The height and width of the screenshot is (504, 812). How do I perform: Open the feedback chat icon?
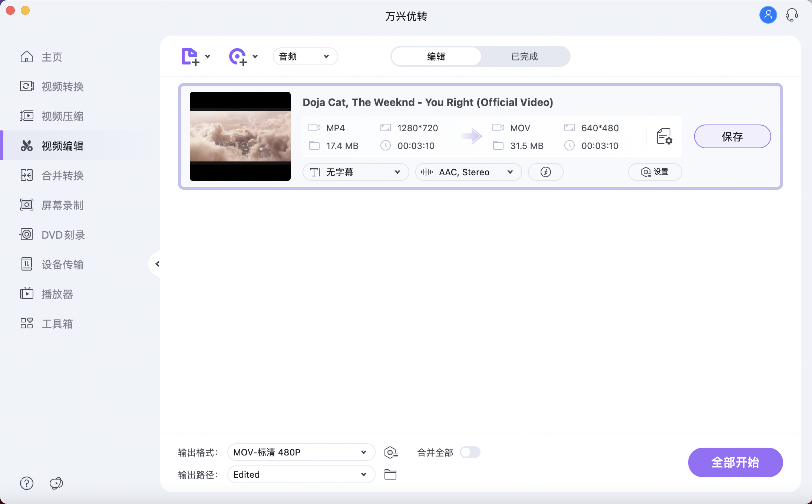click(56, 483)
